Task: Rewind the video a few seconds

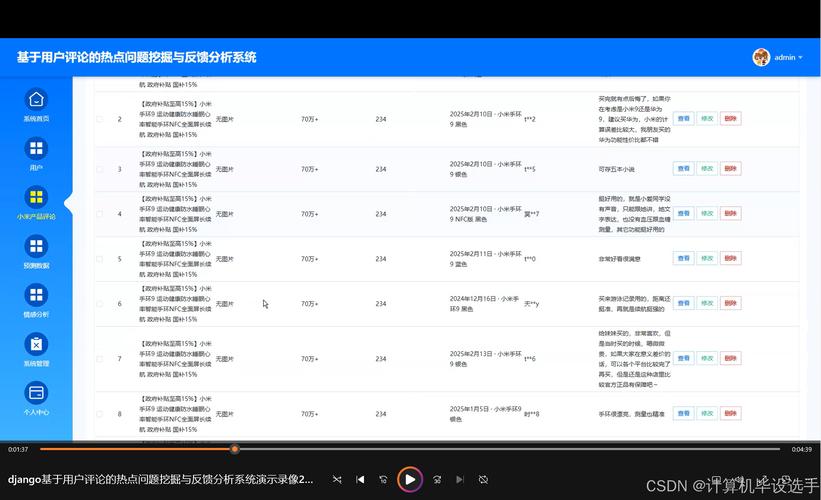Action: (x=383, y=479)
